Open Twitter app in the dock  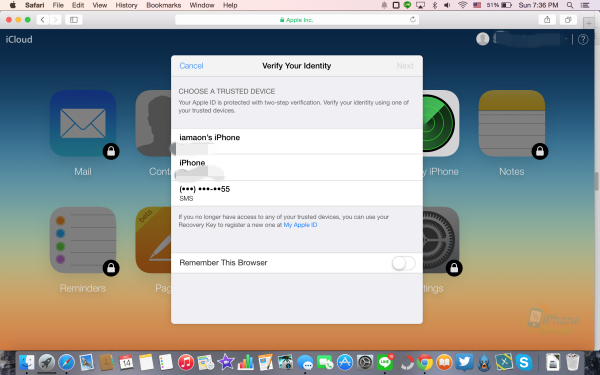pos(464,362)
